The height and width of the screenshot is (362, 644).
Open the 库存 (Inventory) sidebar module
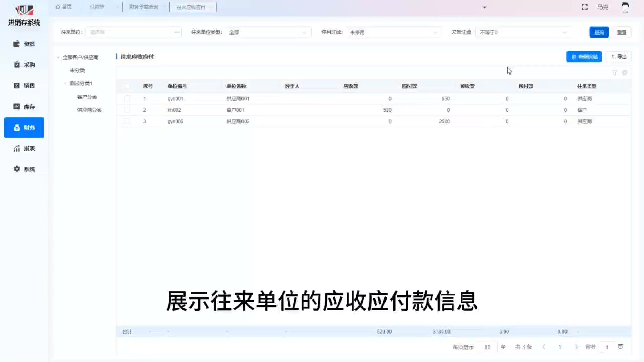(x=24, y=107)
